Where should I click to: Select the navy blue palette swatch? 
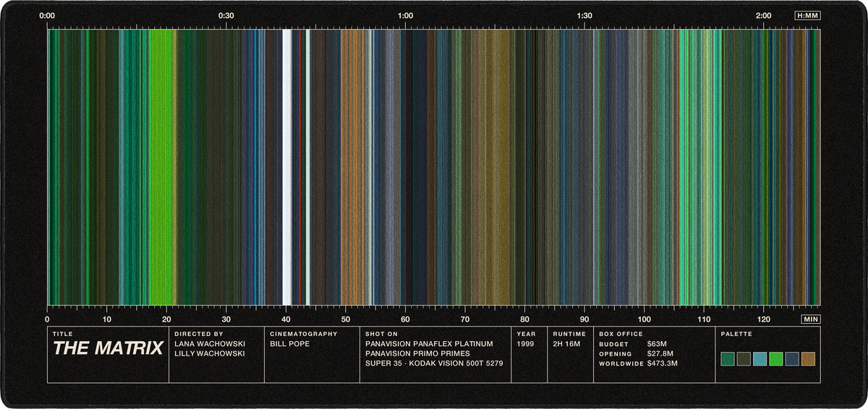(x=792, y=359)
